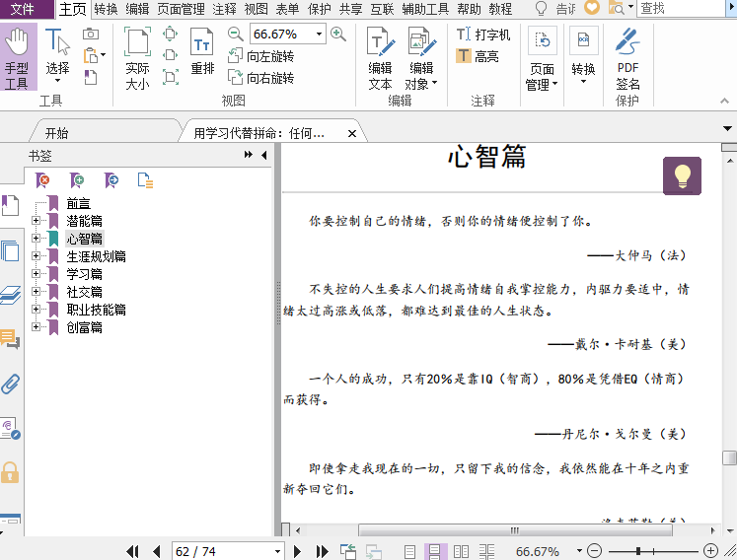Collapse the bookmark panel with the left arrow
The height and width of the screenshot is (560, 737).
264,155
